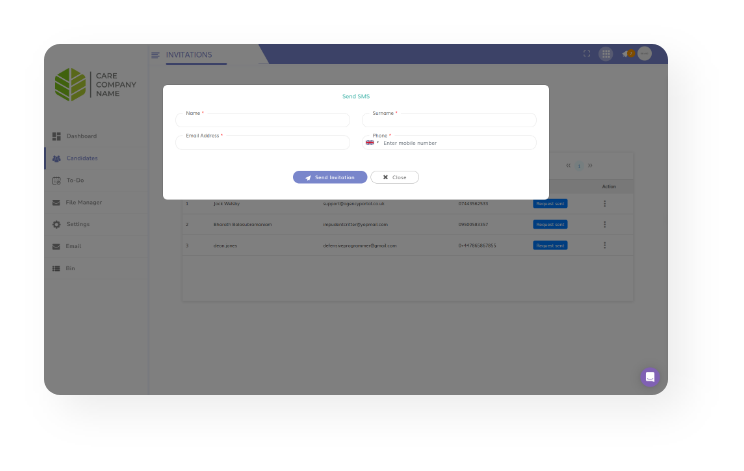Open Email from the sidebar
Viewport: 744px width, 471px height.
73,246
